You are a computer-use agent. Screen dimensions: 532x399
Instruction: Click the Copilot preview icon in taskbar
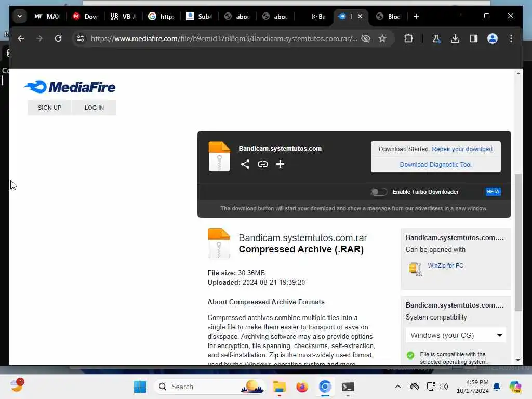point(515,387)
